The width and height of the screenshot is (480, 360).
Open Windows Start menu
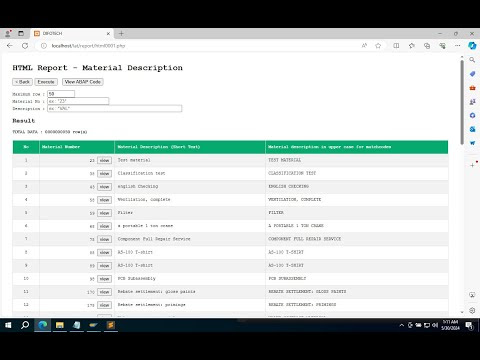(x=8, y=325)
